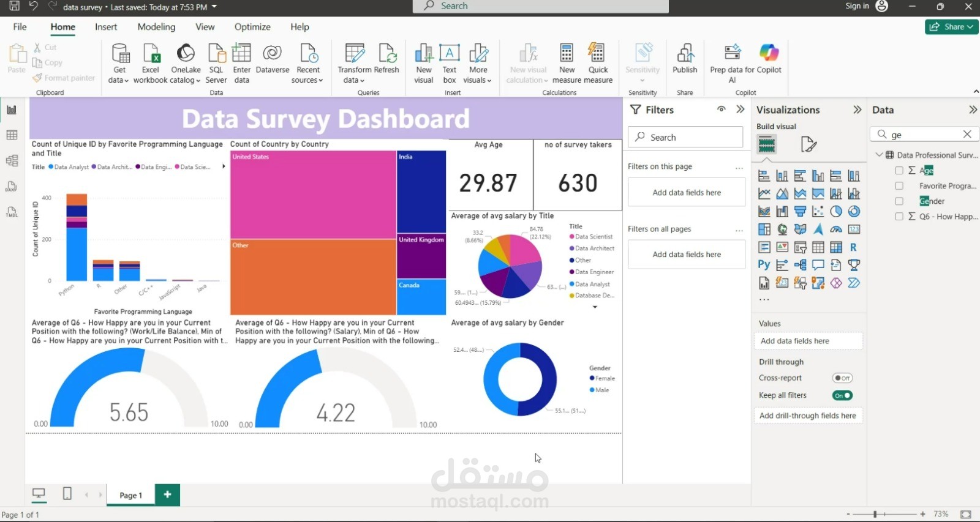
Task: Check the Gender field checkbox
Action: pos(899,201)
